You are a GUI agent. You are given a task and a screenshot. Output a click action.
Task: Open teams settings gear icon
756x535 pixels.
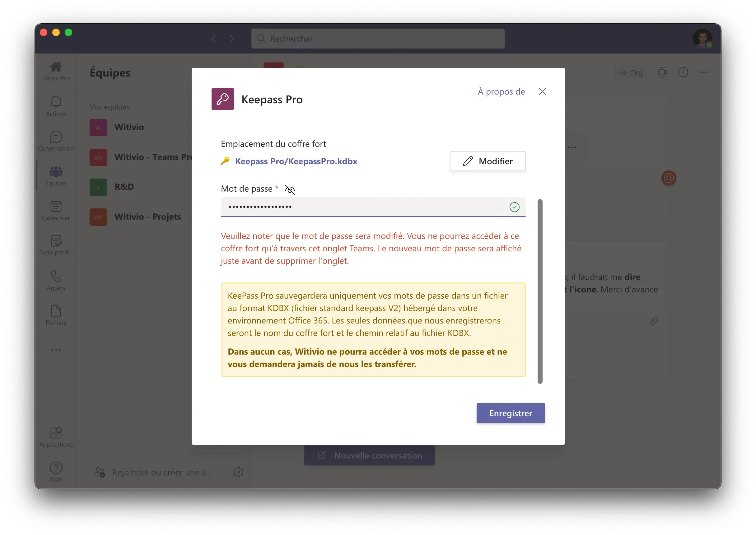(238, 472)
